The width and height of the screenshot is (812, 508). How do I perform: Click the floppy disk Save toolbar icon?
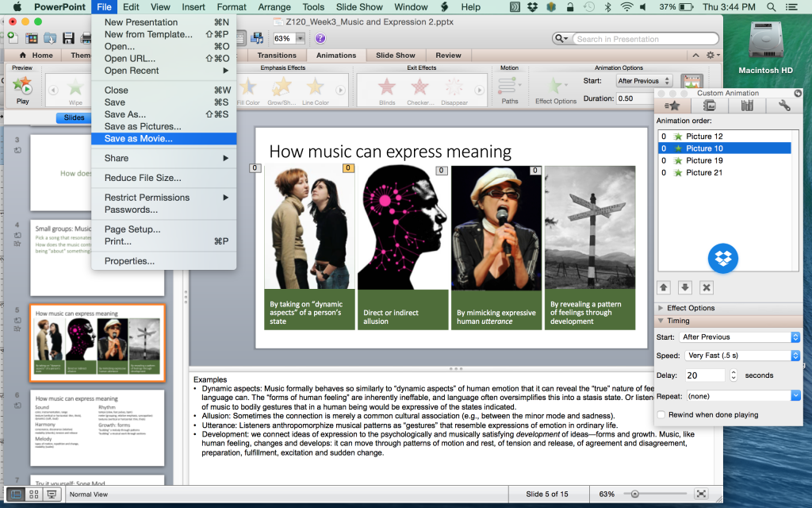[68, 38]
